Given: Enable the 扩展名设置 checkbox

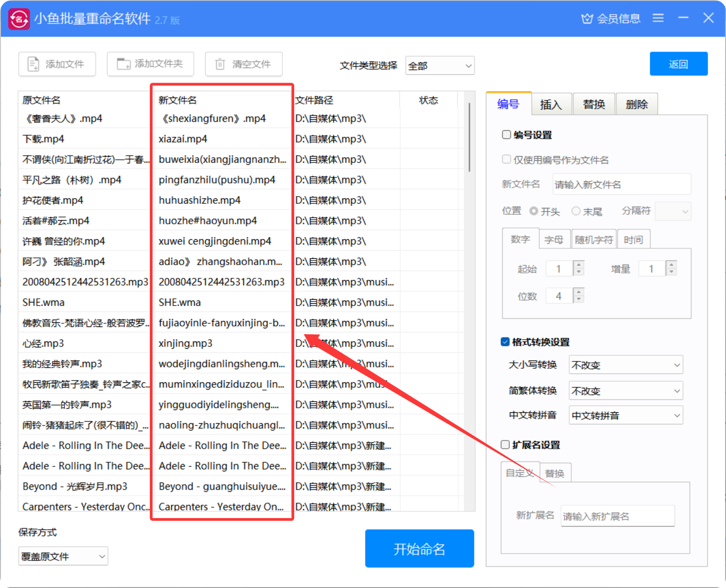Looking at the screenshot, I should (505, 445).
